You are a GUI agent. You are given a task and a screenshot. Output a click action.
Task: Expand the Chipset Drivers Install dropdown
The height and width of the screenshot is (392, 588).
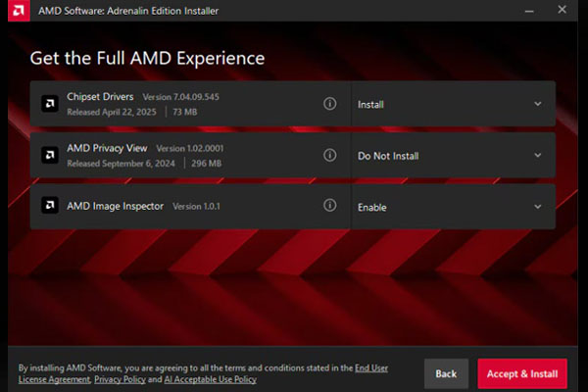pos(537,104)
